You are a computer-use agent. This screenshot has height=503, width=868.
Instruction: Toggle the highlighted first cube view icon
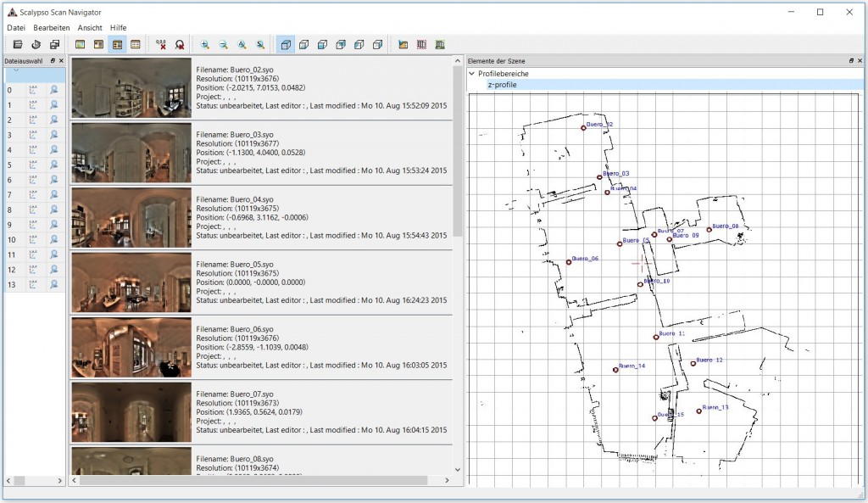tap(286, 45)
